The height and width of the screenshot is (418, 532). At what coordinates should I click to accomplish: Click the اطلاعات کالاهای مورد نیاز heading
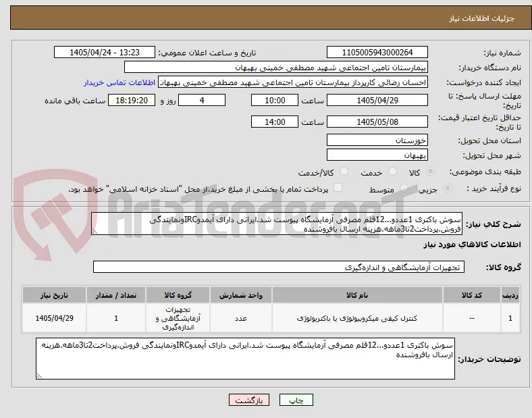pyautogui.click(x=472, y=244)
